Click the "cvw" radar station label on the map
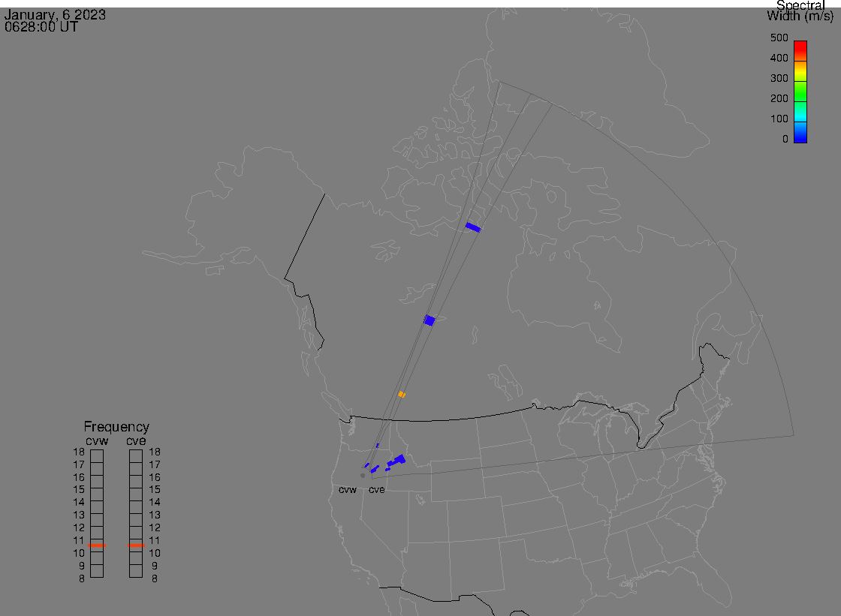Screen dimensions: 841x616 tap(348, 490)
